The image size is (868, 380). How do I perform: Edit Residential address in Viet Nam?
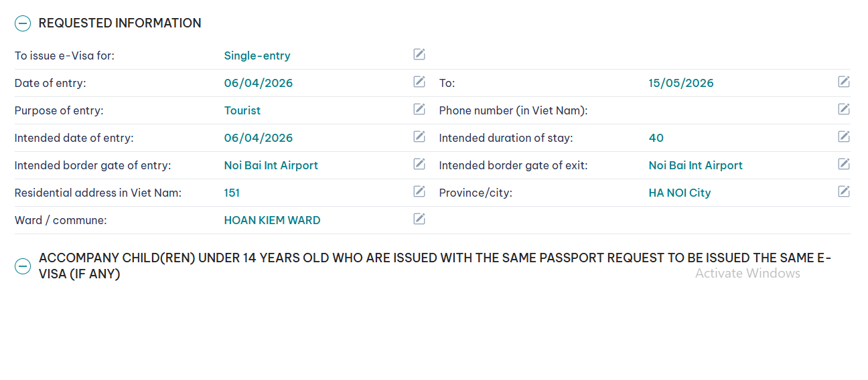(419, 191)
